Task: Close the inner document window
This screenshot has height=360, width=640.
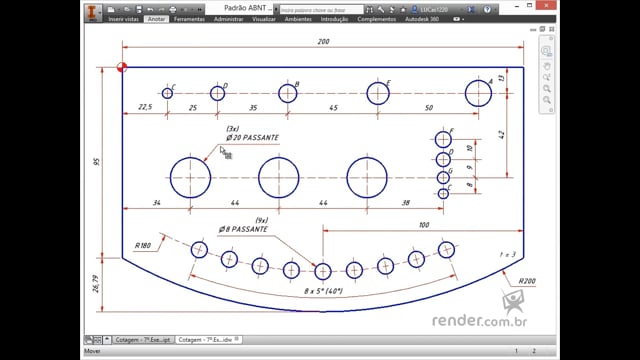Action: pos(552,29)
